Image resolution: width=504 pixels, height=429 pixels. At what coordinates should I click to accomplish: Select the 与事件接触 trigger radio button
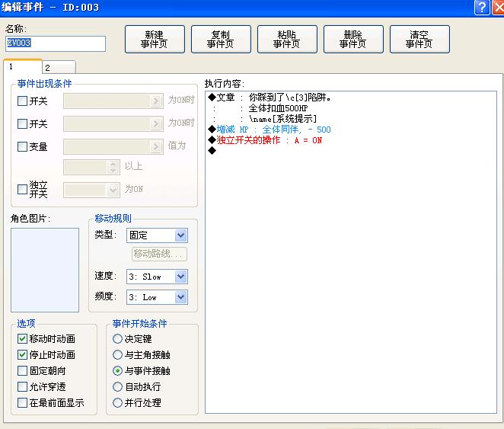click(x=118, y=371)
